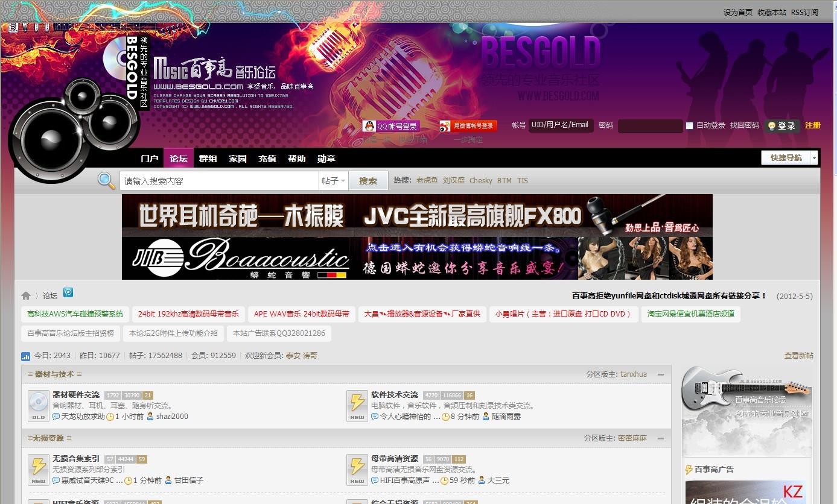The image size is (837, 504).
Task: Click the QQ account login icon button
Action: pos(390,126)
